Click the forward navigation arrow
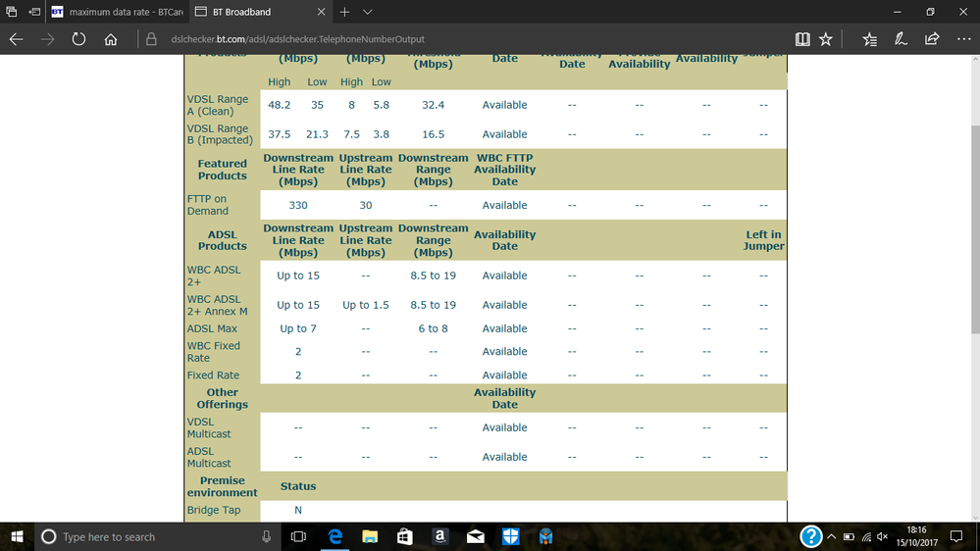The width and height of the screenshot is (980, 551). coord(47,39)
